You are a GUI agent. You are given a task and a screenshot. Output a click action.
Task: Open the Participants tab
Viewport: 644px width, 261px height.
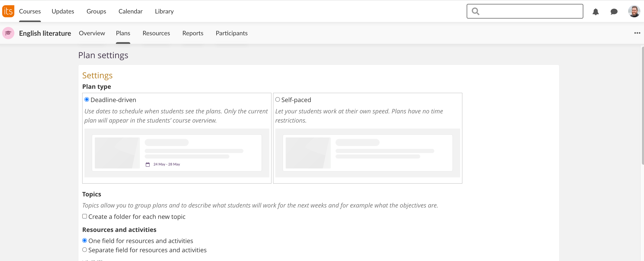pyautogui.click(x=232, y=33)
